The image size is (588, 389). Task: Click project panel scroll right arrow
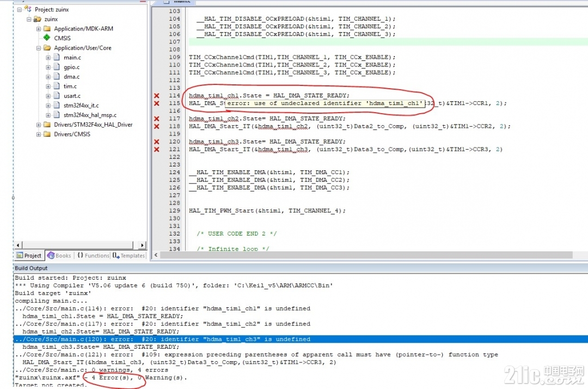(142, 245)
